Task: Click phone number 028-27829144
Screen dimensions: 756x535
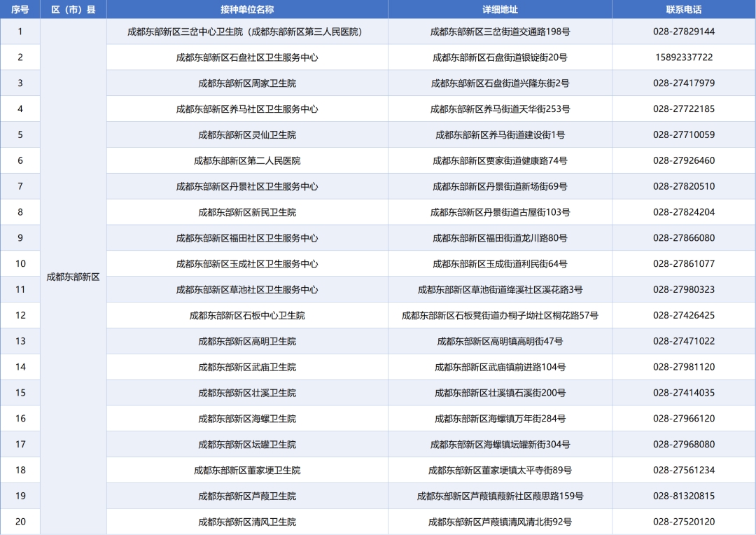Action: point(684,32)
